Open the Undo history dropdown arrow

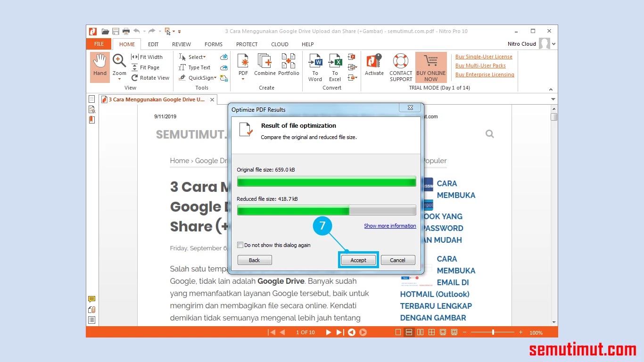(x=144, y=32)
